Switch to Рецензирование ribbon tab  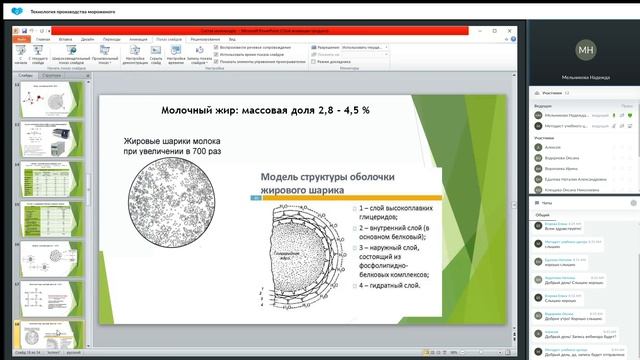[x=205, y=39]
